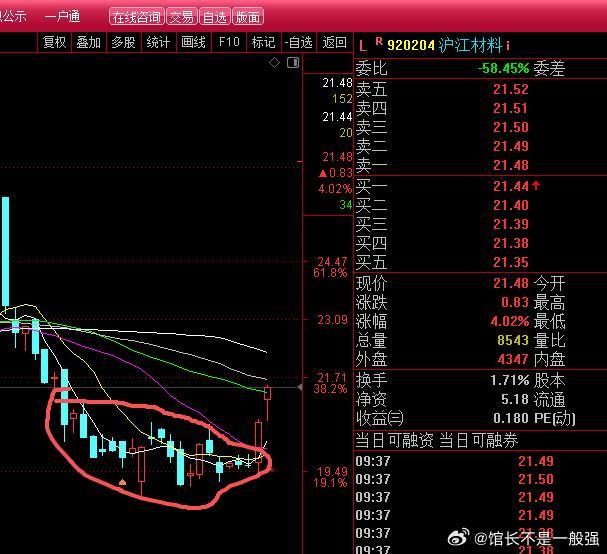Open the 一户通 menu
Viewport: 607px width, 554px height.
point(62,16)
